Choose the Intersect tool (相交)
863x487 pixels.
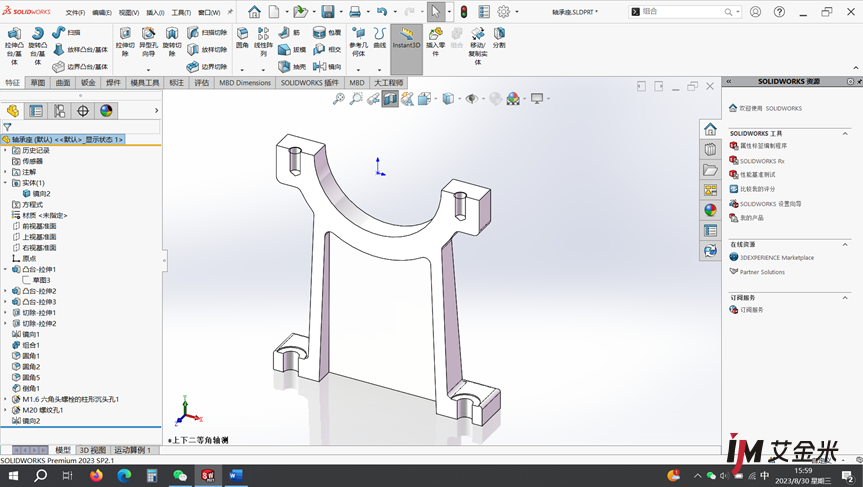click(327, 50)
